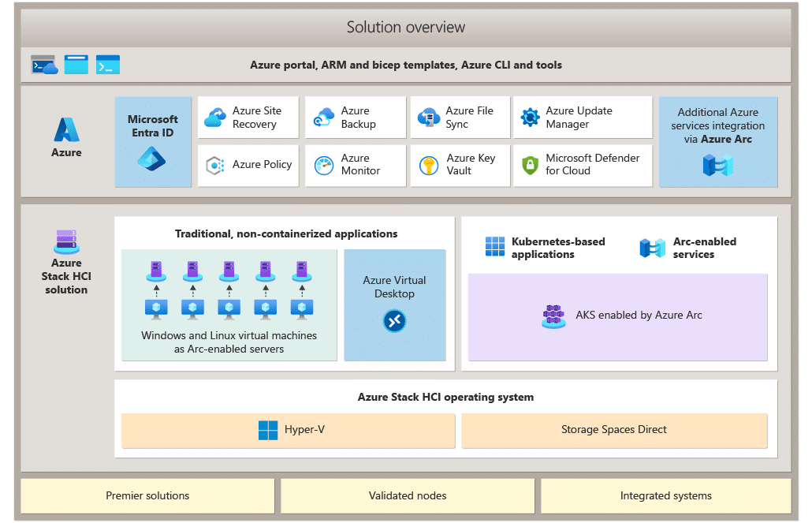The image size is (812, 523).
Task: Click the Microsoft Entra ID diamond icon
Action: 151,159
